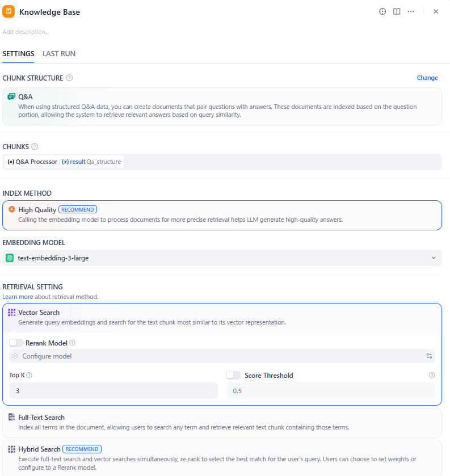Click the Top K help icon
450x476 pixels.
[x=29, y=376]
